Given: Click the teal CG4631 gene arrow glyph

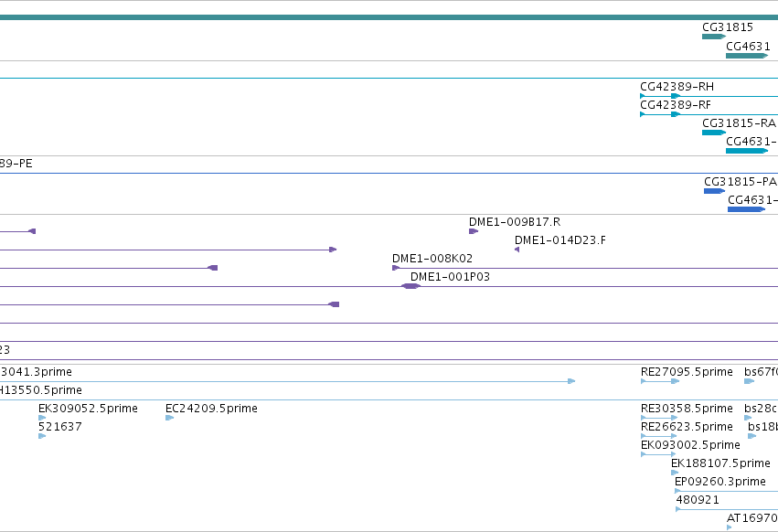Looking at the screenshot, I should coord(747,56).
